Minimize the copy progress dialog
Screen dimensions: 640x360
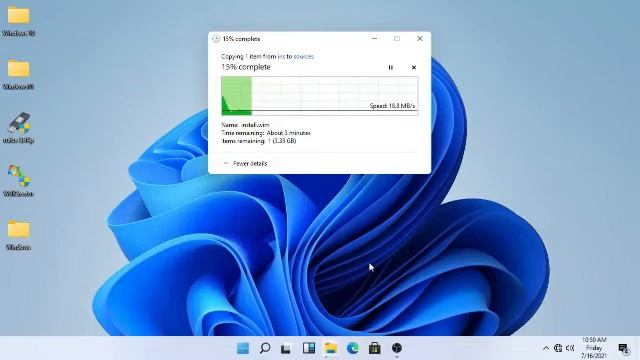374,38
